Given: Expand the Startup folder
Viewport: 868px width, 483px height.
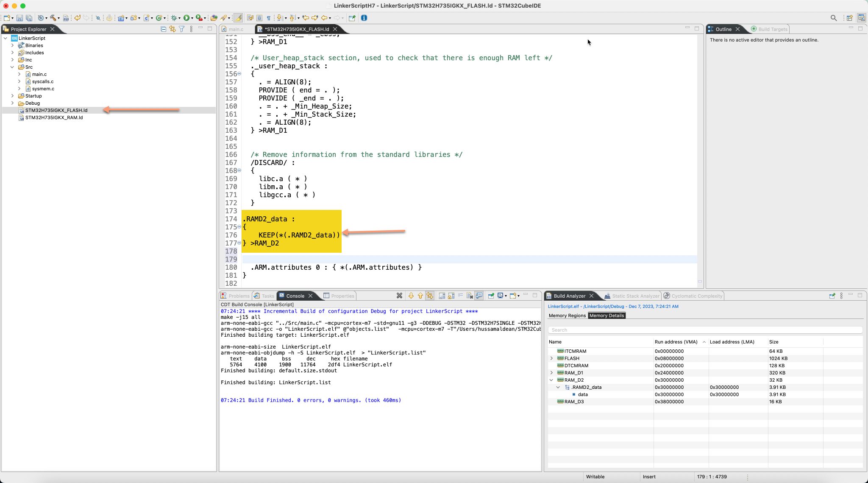Looking at the screenshot, I should (x=12, y=96).
